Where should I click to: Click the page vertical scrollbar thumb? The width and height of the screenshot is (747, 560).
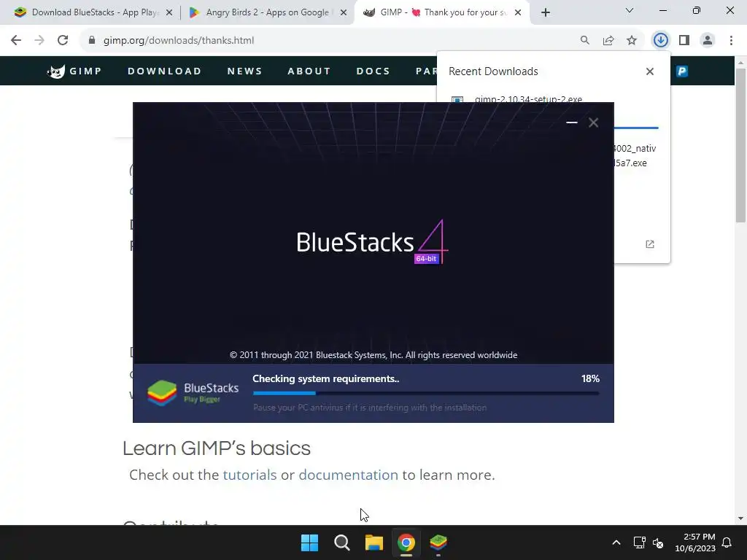pos(740,145)
